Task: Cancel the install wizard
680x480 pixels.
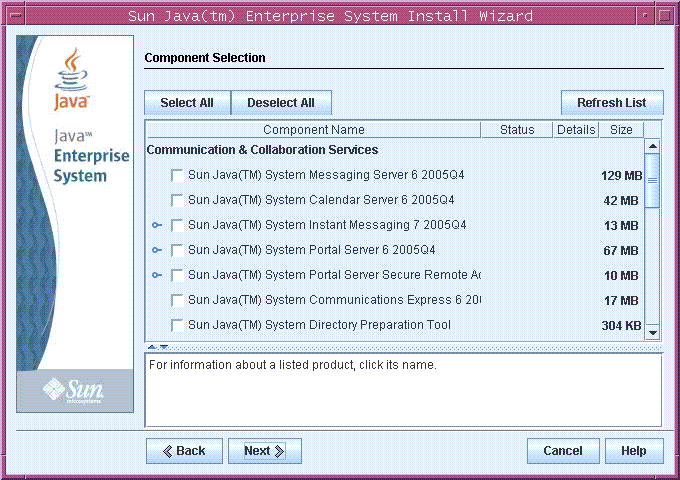Action: point(563,451)
